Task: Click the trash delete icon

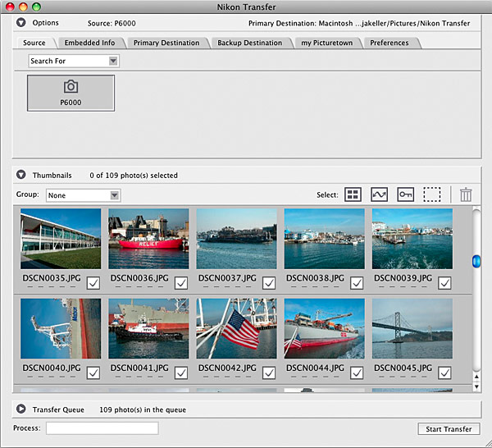Action: [466, 194]
